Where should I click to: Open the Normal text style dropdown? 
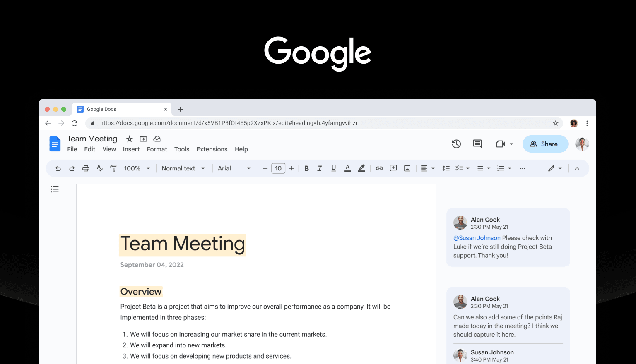183,168
